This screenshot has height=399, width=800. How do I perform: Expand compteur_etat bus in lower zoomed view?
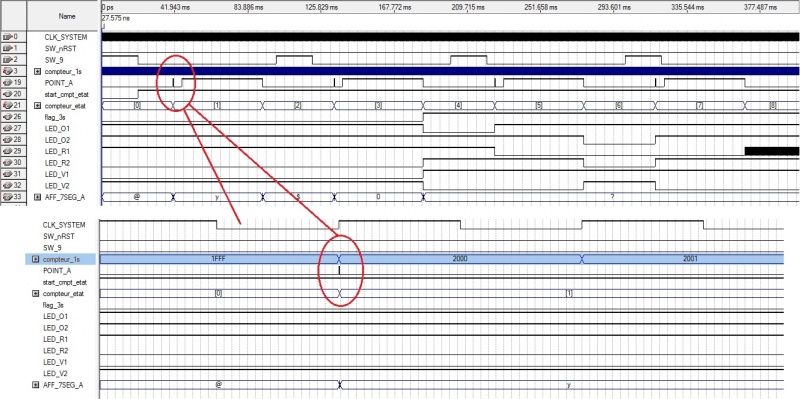pyautogui.click(x=36, y=293)
